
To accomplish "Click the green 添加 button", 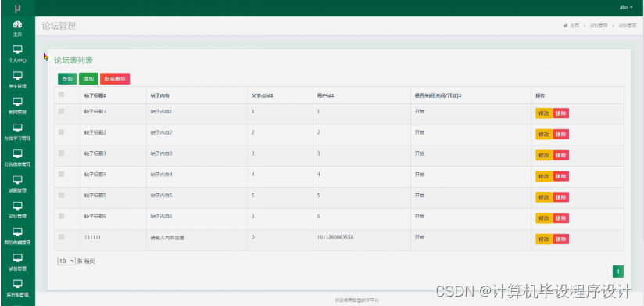I will pyautogui.click(x=88, y=79).
